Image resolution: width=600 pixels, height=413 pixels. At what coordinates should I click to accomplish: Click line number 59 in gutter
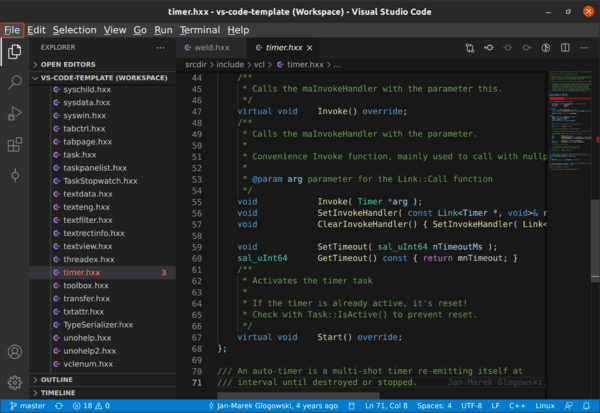(x=197, y=247)
